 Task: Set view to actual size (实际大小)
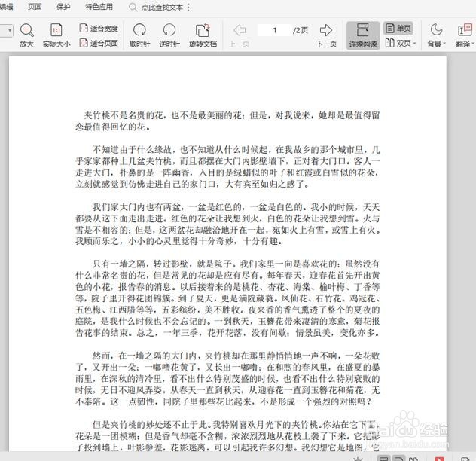point(56,35)
